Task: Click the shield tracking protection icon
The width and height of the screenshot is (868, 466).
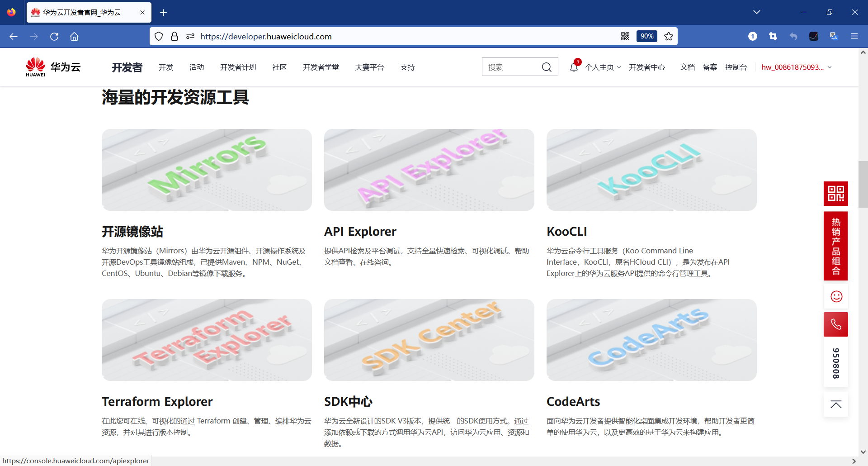Action: [x=158, y=36]
